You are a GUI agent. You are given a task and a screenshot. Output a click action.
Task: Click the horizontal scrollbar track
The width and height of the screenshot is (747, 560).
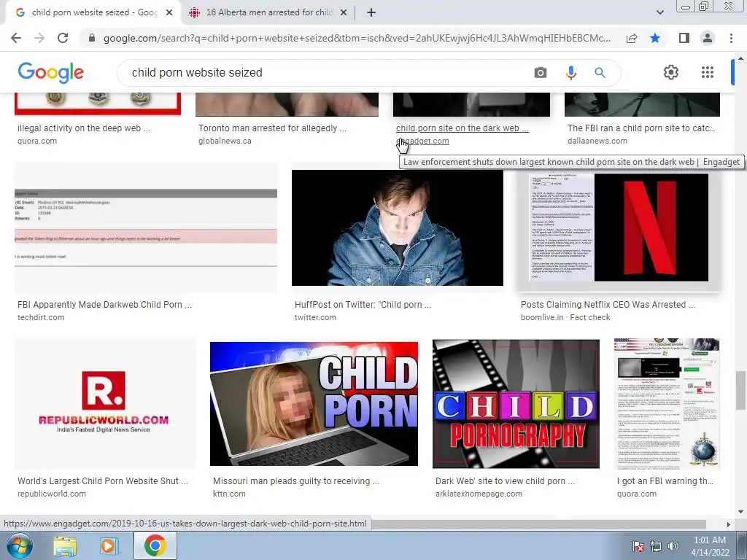coord(538,524)
